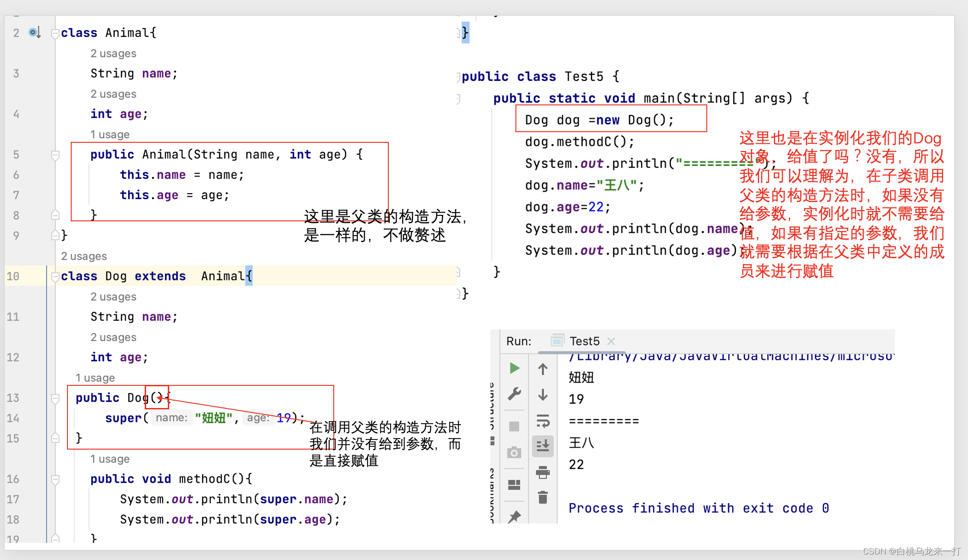Screen dimensions: 968x560
Task: Collapse the Dog extends Animal class fold
Action: point(55,276)
